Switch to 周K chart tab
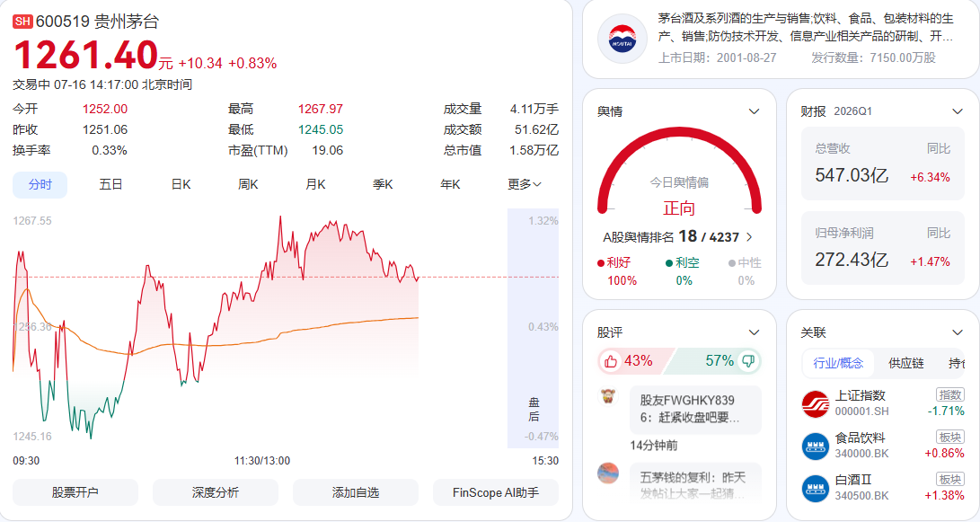 pos(248,184)
